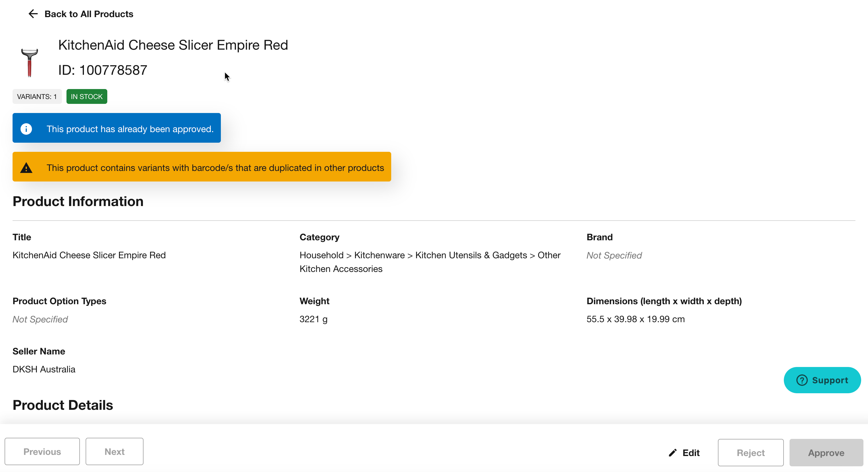Click the Dimensions (length x width x depth) label
The height and width of the screenshot is (472, 868).
[x=664, y=301]
